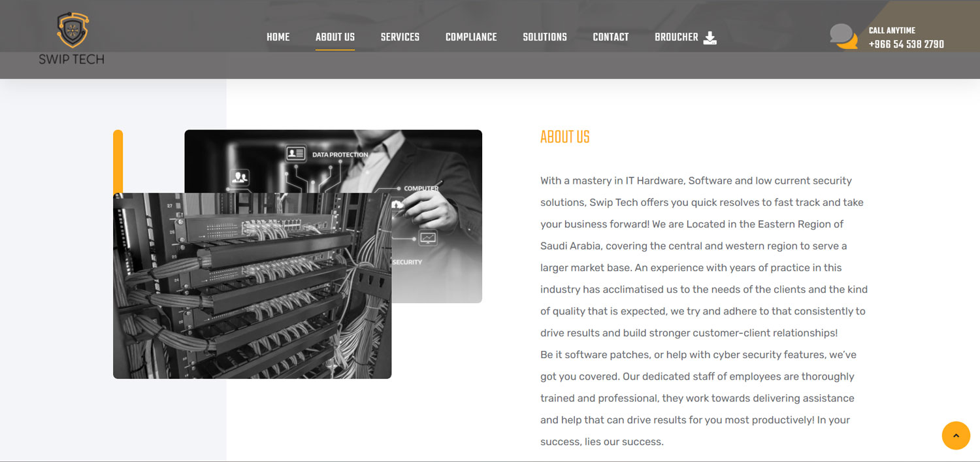Call the phone number +966 54 538 2790
This screenshot has width=980, height=462.
(x=906, y=44)
